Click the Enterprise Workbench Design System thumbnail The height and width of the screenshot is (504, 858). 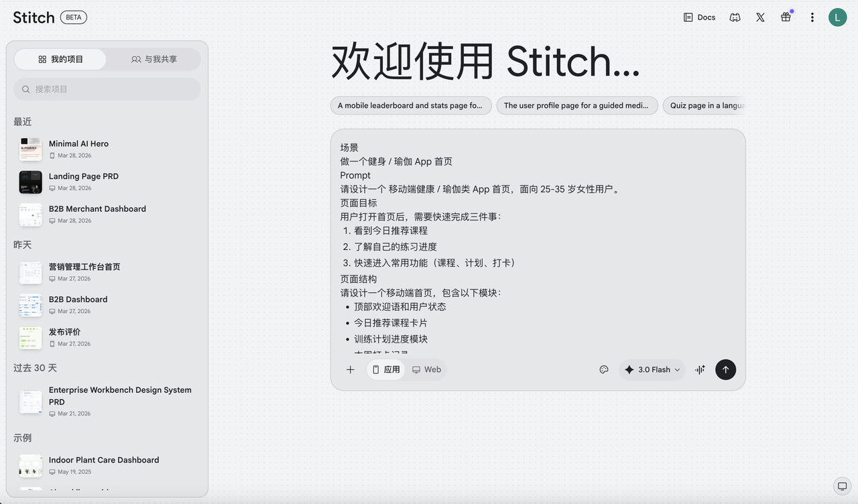31,401
